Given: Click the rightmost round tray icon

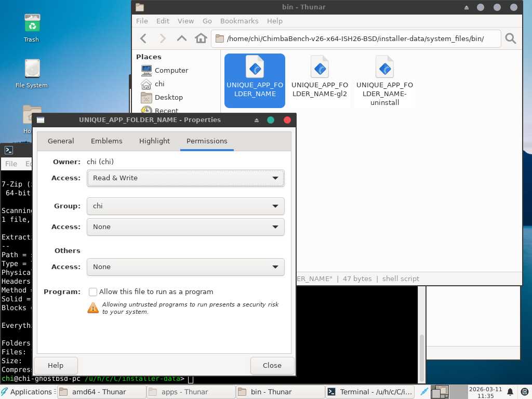Looking at the screenshot, I should click(x=524, y=392).
